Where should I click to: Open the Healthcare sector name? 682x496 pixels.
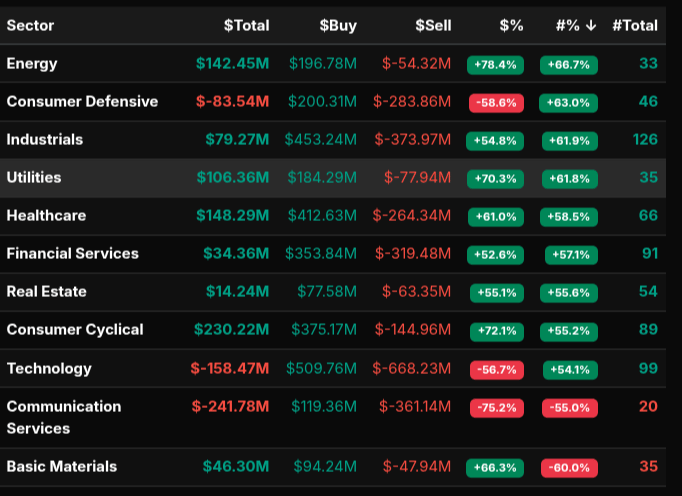pyautogui.click(x=46, y=216)
